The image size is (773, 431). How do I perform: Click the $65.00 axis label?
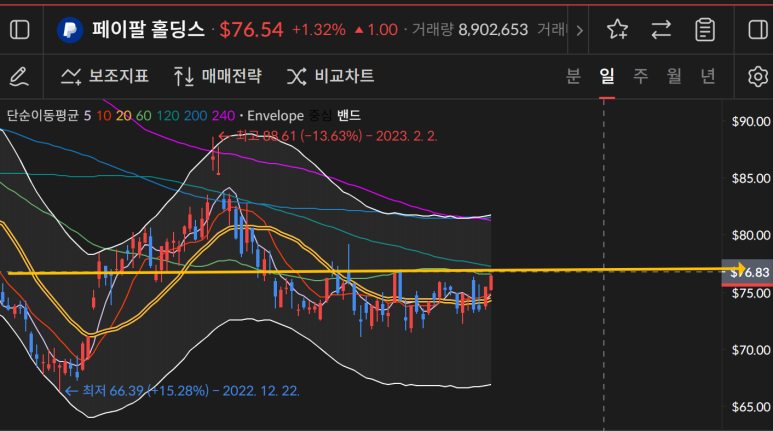point(750,407)
